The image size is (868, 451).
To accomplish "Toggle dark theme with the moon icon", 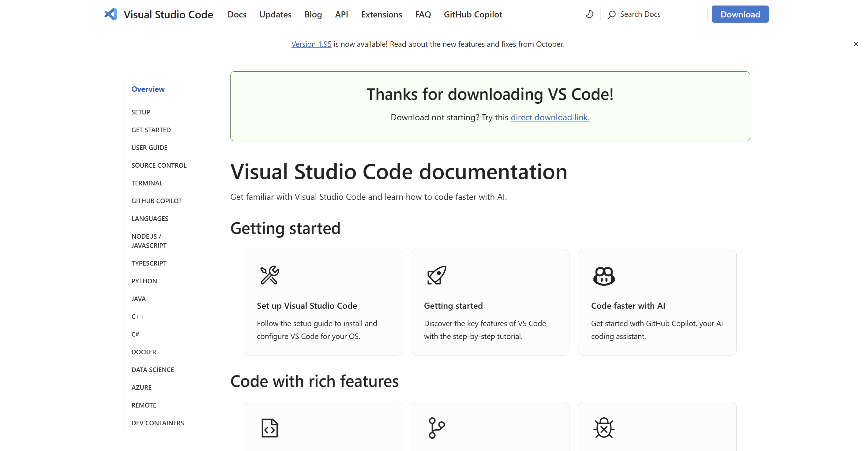I will pyautogui.click(x=589, y=14).
